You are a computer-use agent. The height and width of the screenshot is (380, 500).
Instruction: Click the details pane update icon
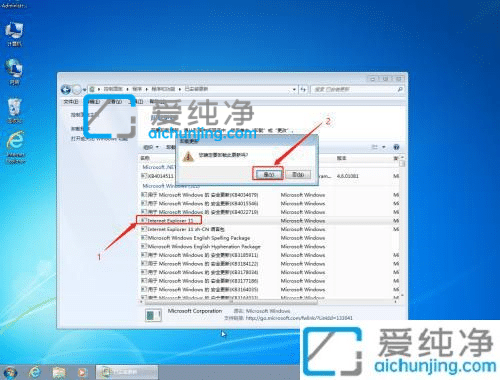(x=154, y=315)
